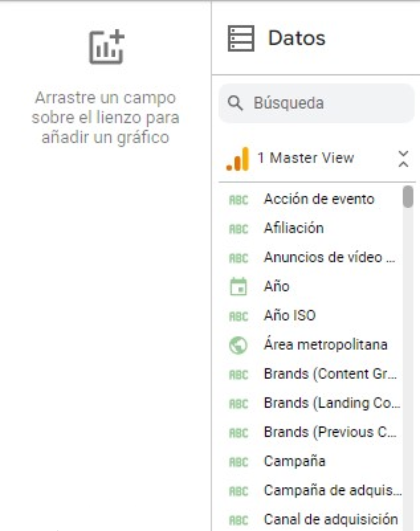Click the orange Analytics data source icon
Screen dimensions: 420x531
238,159
